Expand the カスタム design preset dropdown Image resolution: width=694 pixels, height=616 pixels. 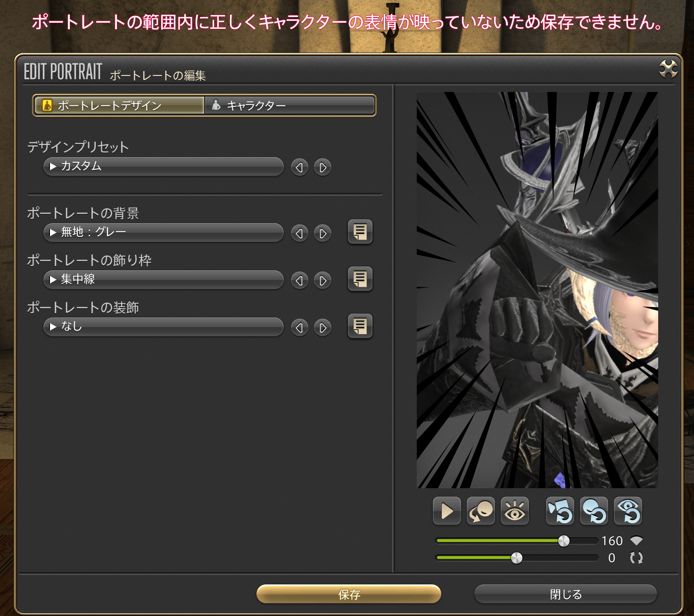click(163, 166)
